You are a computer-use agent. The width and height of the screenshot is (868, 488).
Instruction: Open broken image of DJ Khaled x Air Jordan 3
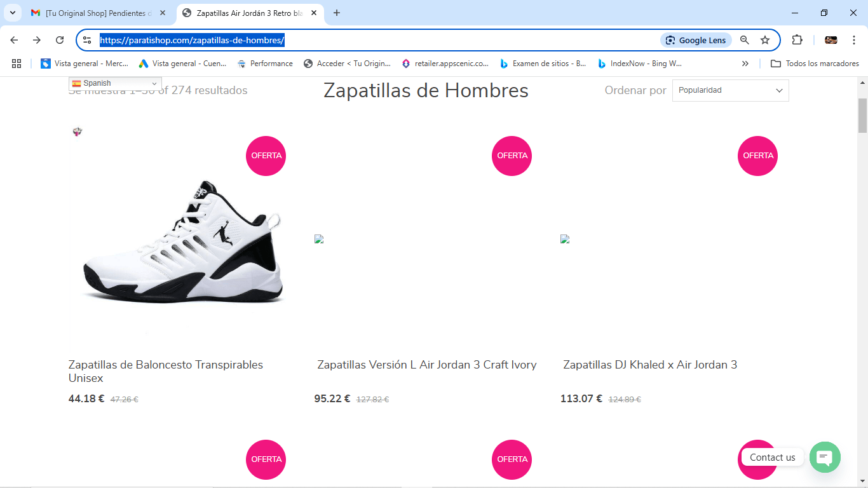pyautogui.click(x=565, y=240)
